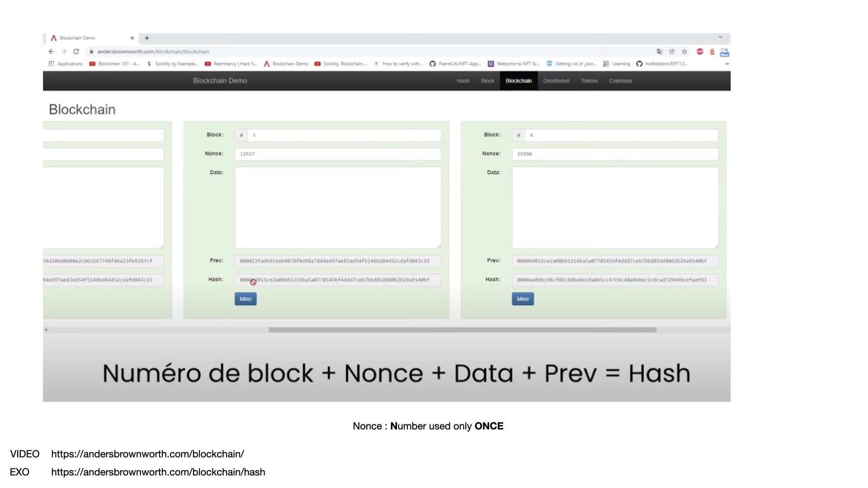
Task: Open the red ABP extension icon
Action: (x=700, y=52)
